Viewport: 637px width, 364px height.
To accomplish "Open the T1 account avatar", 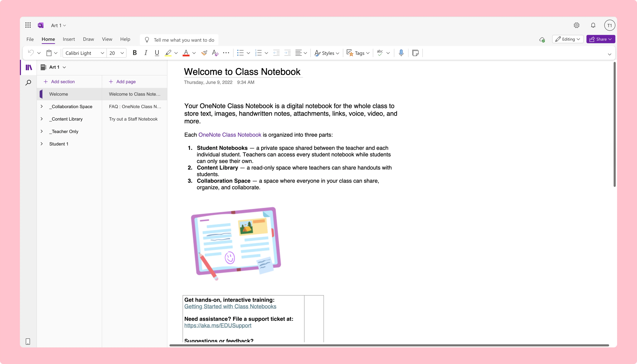I will pos(610,25).
